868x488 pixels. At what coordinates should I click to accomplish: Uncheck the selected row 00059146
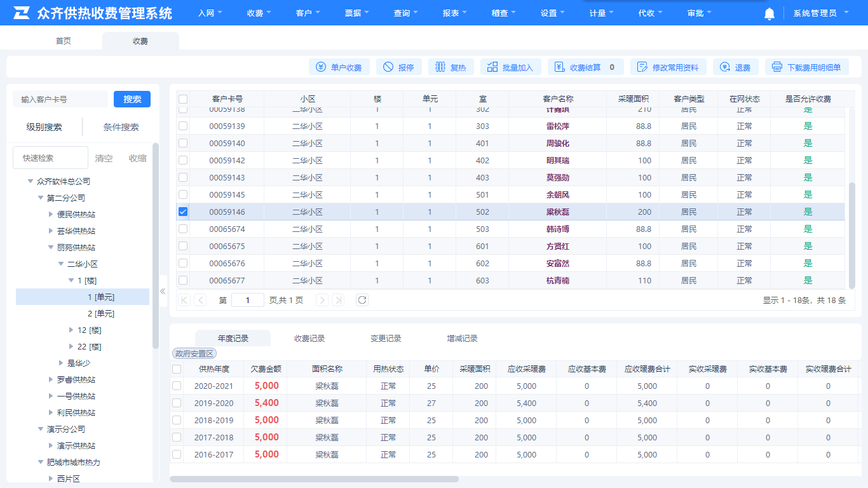tap(183, 212)
